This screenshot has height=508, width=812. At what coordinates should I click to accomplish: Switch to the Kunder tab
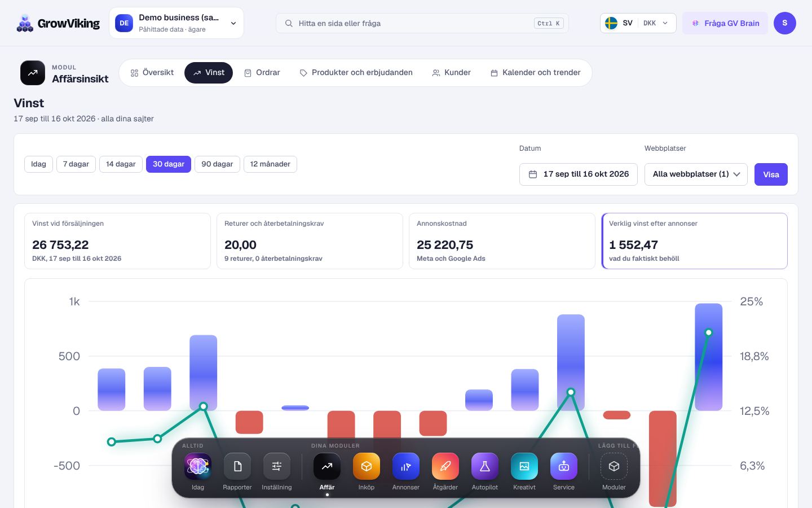pyautogui.click(x=451, y=73)
